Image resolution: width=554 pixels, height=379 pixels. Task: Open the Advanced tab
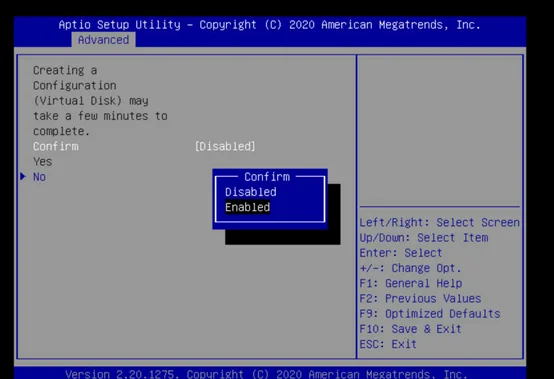click(x=103, y=40)
